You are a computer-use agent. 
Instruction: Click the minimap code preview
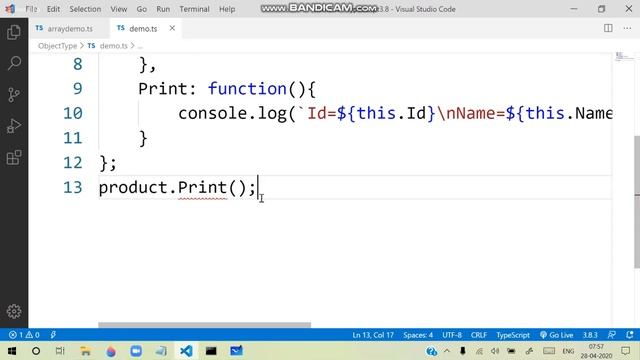coord(623,56)
